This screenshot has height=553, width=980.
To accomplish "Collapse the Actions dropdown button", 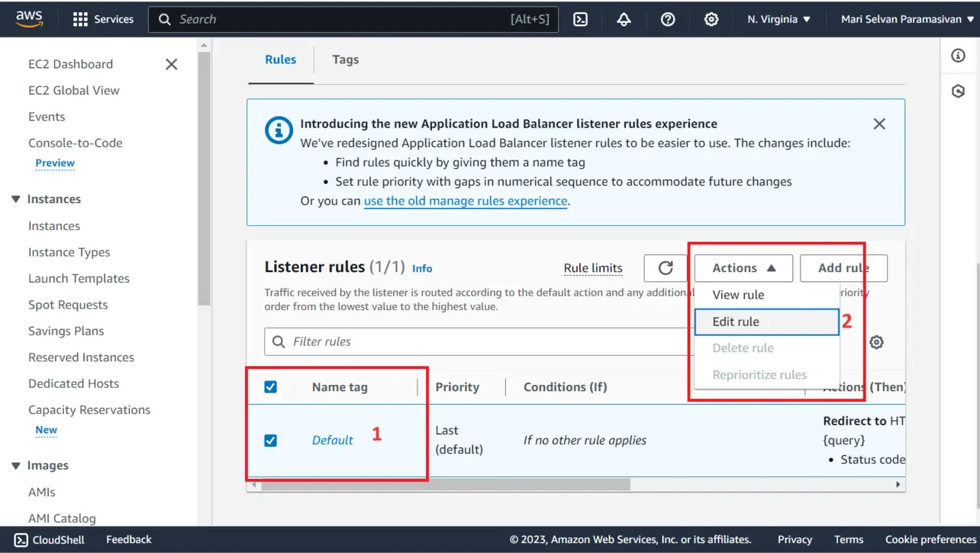I will coord(743,268).
